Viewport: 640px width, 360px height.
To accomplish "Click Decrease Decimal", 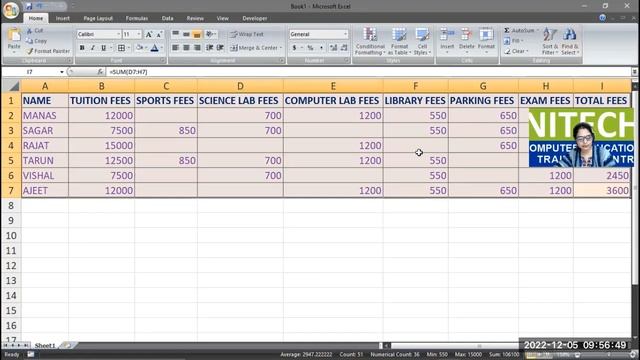I will tap(344, 48).
